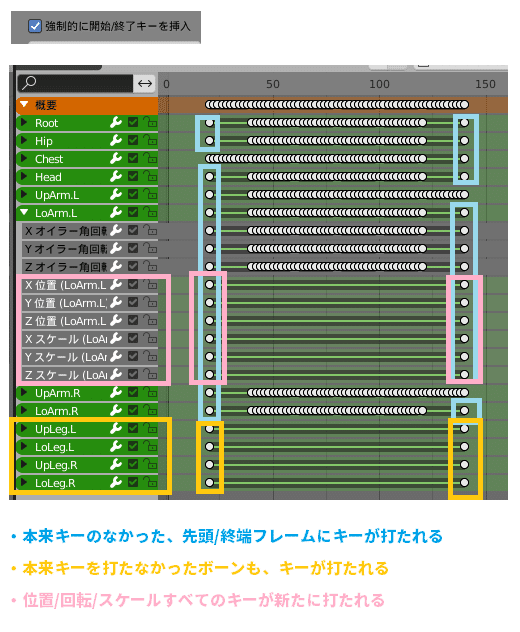The height and width of the screenshot is (632, 520).
Task: Select first keyframe on Root row
Action: point(209,122)
